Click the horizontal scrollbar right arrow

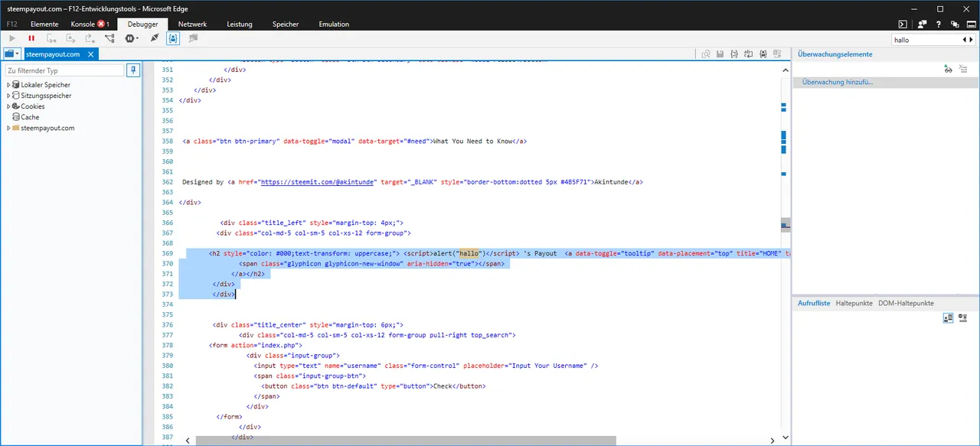[773, 440]
